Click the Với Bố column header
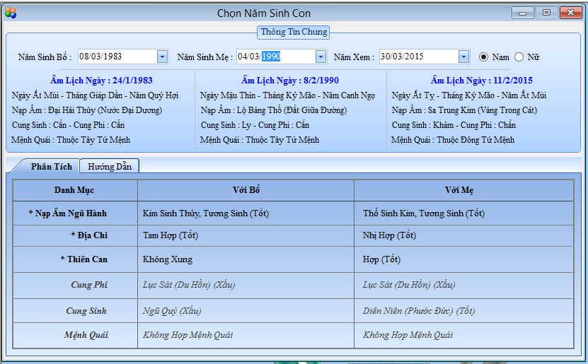 246,190
